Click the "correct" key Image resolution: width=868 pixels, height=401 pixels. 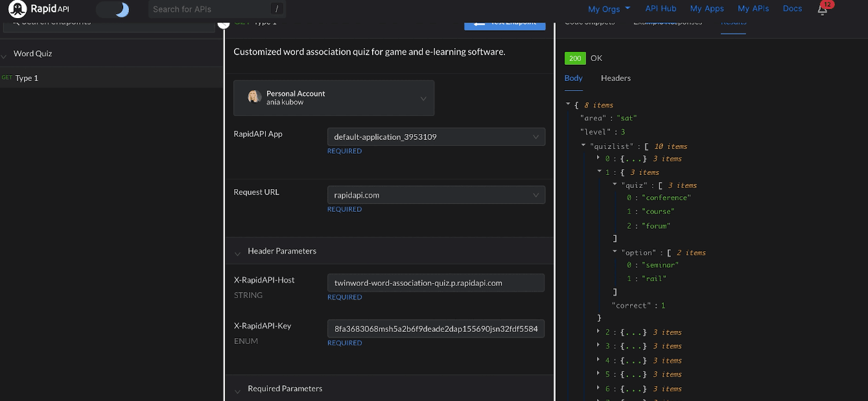click(x=631, y=305)
